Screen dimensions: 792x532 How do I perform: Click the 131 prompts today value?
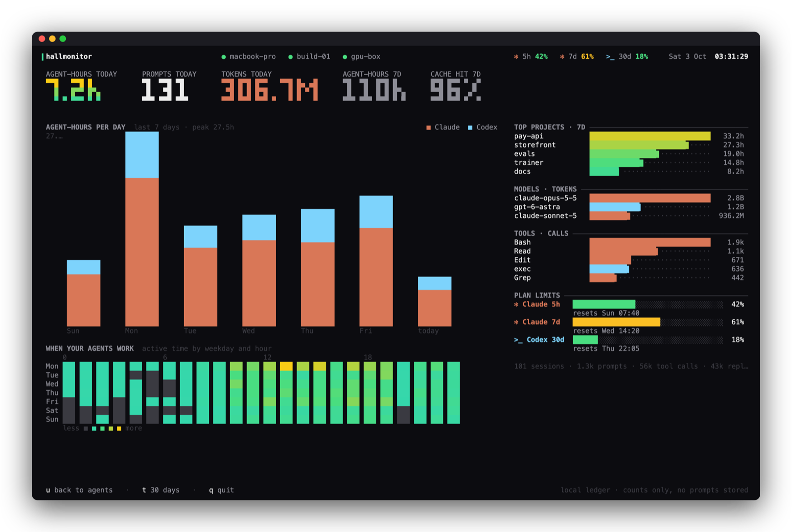tap(165, 91)
